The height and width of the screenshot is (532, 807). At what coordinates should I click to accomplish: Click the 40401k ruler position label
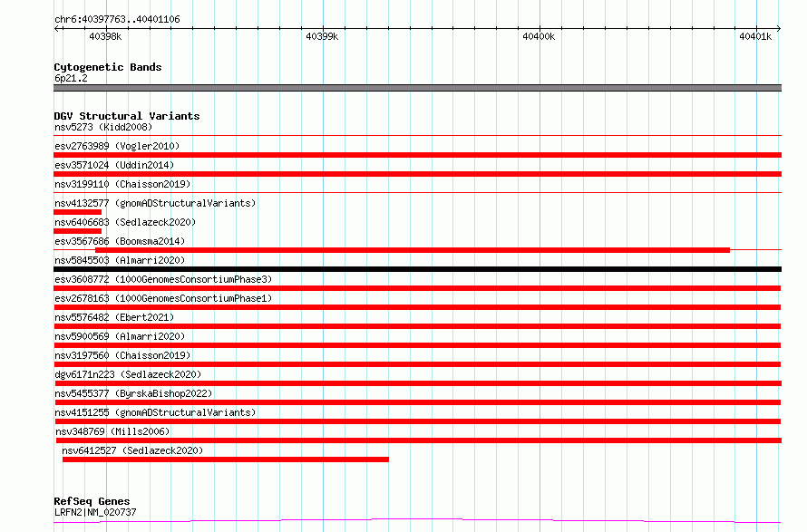click(755, 36)
